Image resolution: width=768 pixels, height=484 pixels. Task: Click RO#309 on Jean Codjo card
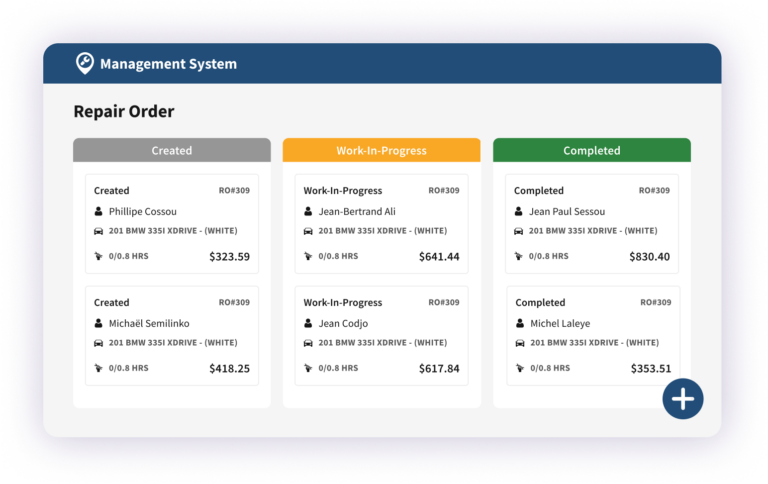coord(444,302)
